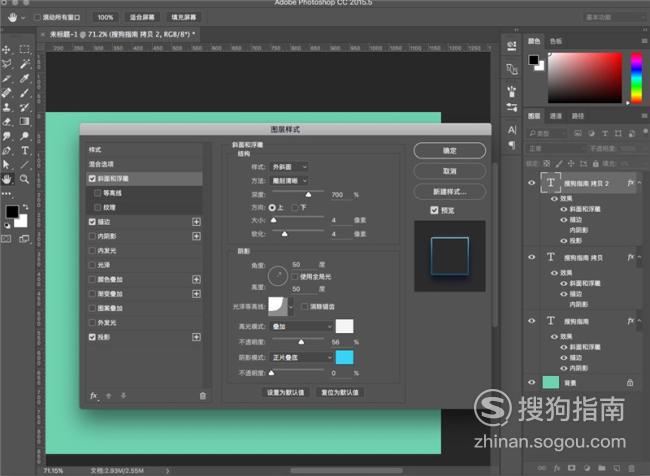Screen dimensions: 650x476
Task: Open the Edit Toolbar three-dots menu
Action: tap(7, 194)
